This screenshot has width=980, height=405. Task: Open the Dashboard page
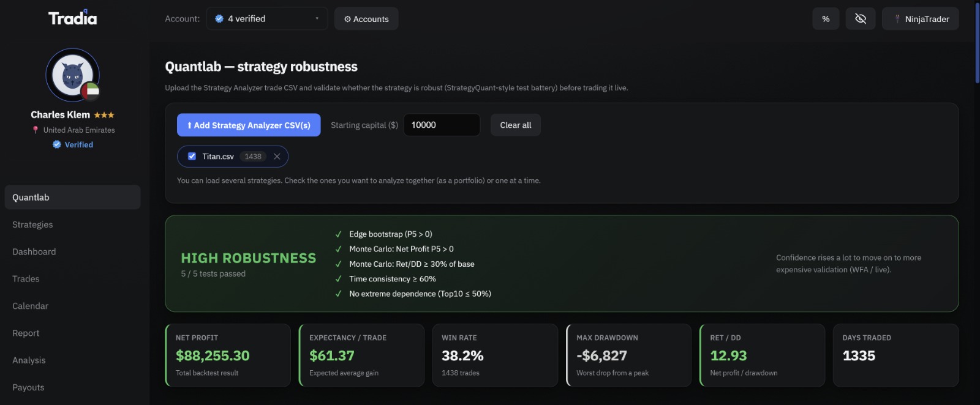point(72,251)
